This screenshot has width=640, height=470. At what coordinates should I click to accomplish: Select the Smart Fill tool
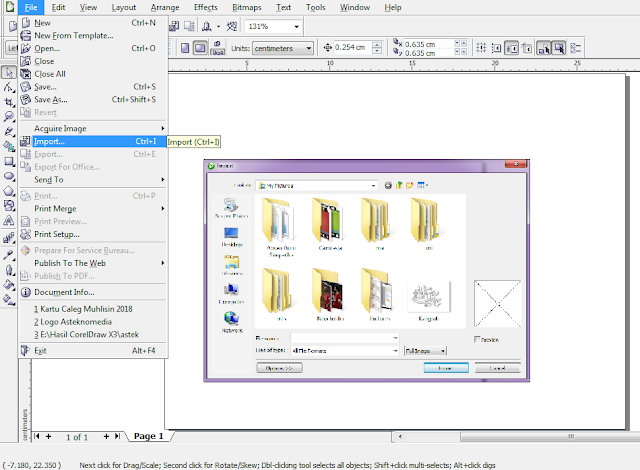pyautogui.click(x=9, y=146)
